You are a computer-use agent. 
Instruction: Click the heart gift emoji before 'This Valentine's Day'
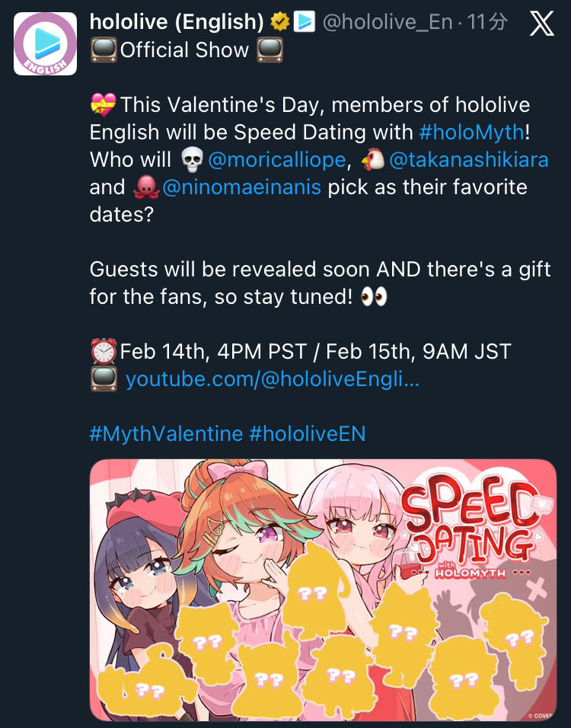click(104, 105)
